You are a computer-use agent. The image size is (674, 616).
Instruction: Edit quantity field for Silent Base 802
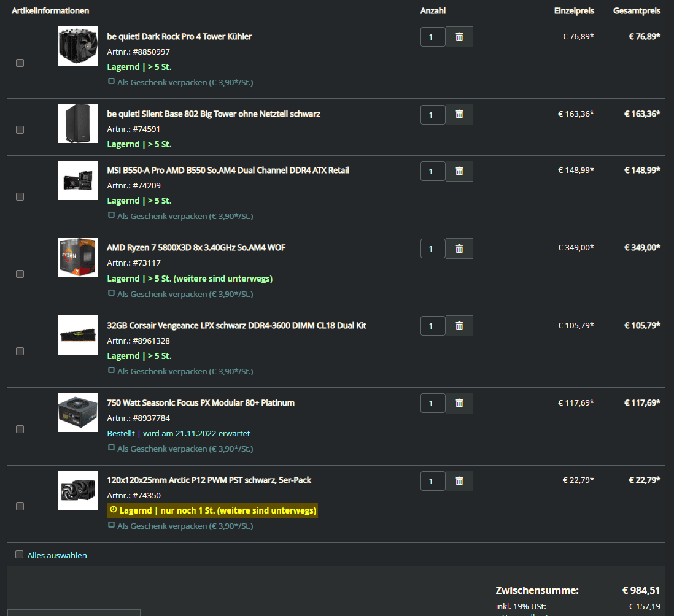pyautogui.click(x=433, y=115)
